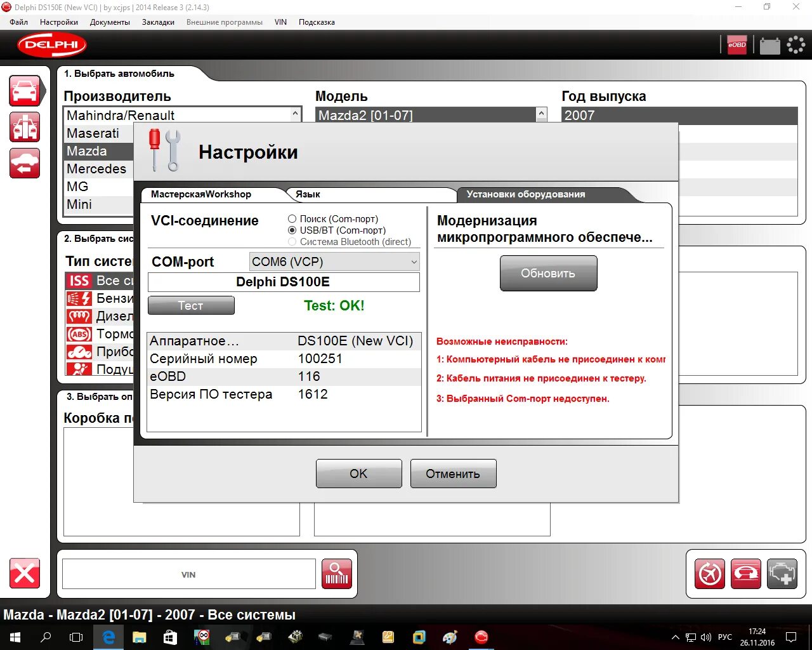Select Поиск (Com-порт) radio option
This screenshot has height=650, width=812.
tap(292, 219)
